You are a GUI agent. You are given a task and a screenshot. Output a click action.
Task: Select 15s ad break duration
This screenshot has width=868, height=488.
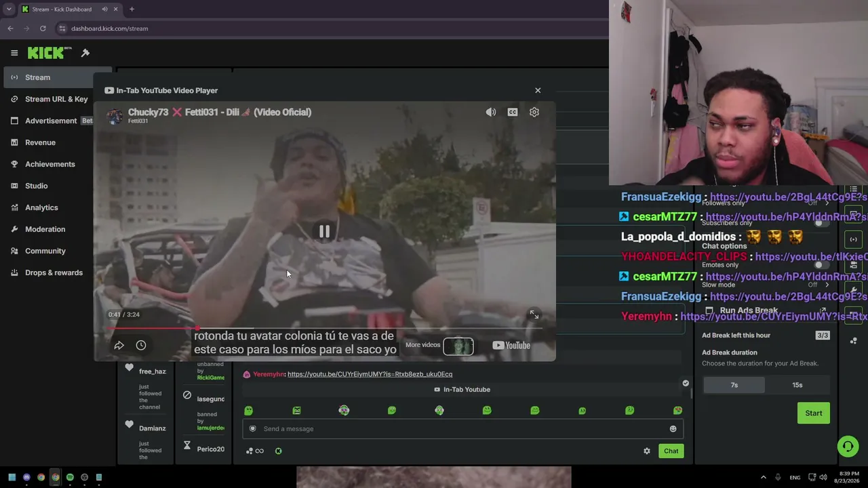coord(797,385)
